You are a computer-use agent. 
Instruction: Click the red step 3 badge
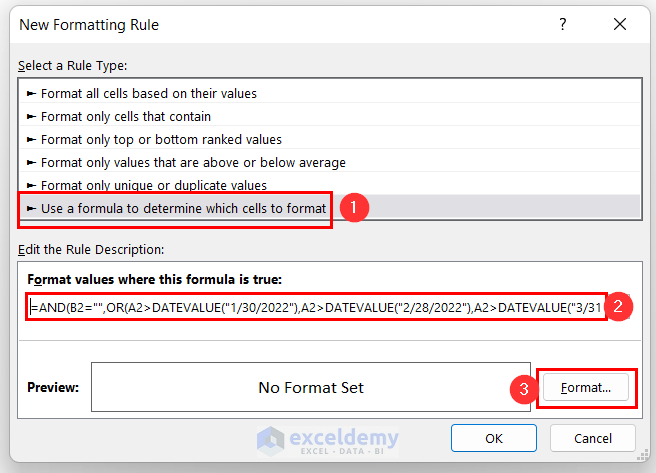pyautogui.click(x=520, y=390)
